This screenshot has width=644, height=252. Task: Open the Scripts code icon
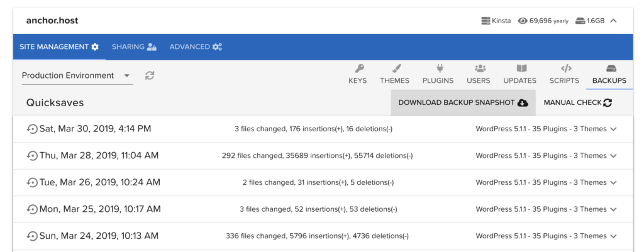point(566,68)
